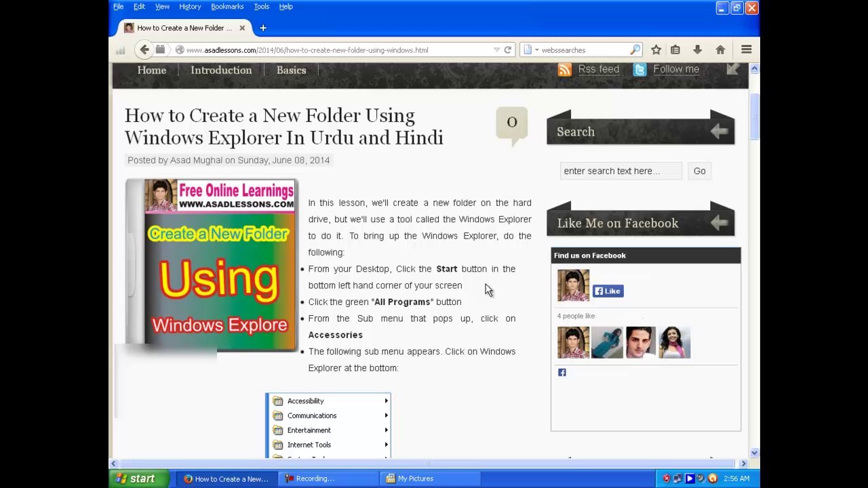Screen dimensions: 868x488
Task: Click the article title heading link
Action: tap(284, 127)
